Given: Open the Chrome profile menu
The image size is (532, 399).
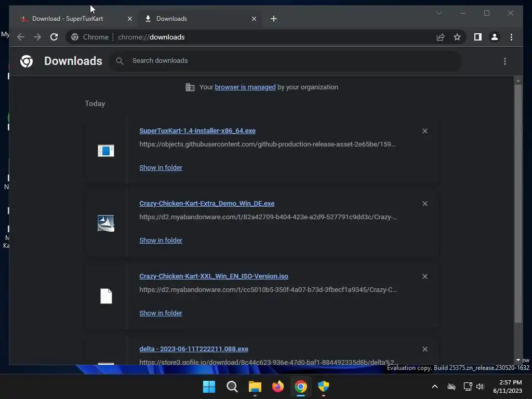Looking at the screenshot, I should 495,37.
